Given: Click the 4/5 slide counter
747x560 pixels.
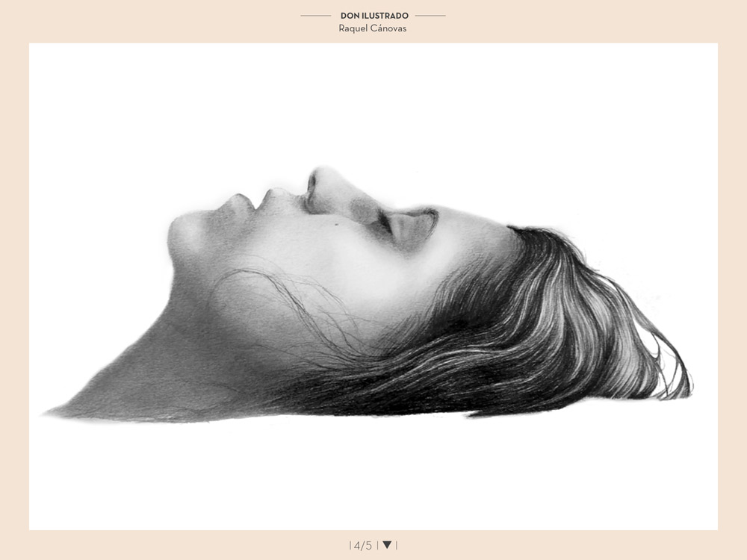Looking at the screenshot, I should tap(362, 545).
